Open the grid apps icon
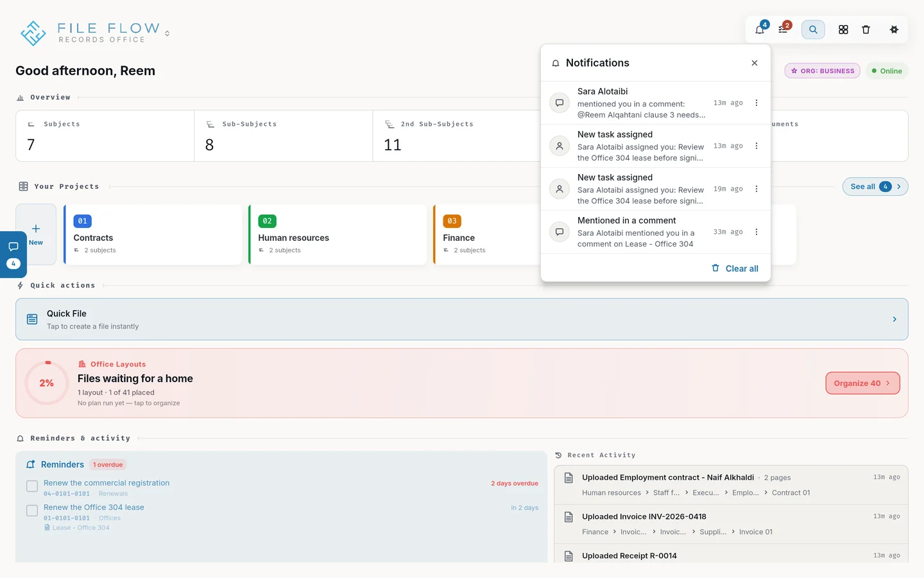The image size is (924, 578). [843, 30]
